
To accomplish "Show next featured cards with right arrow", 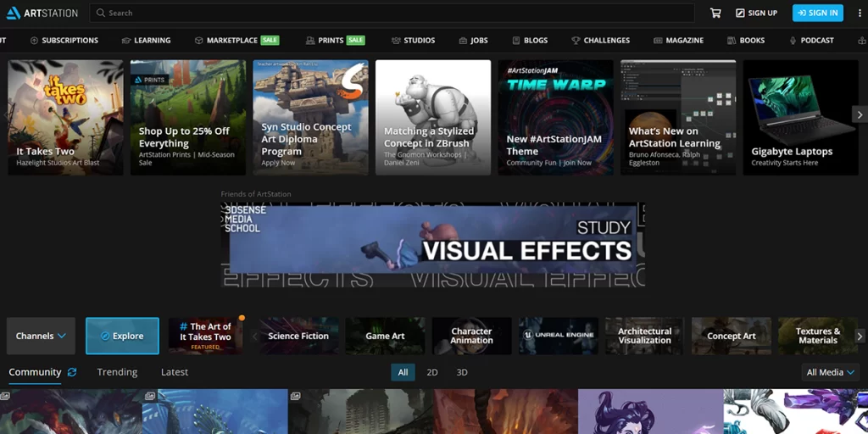I will click(x=860, y=114).
